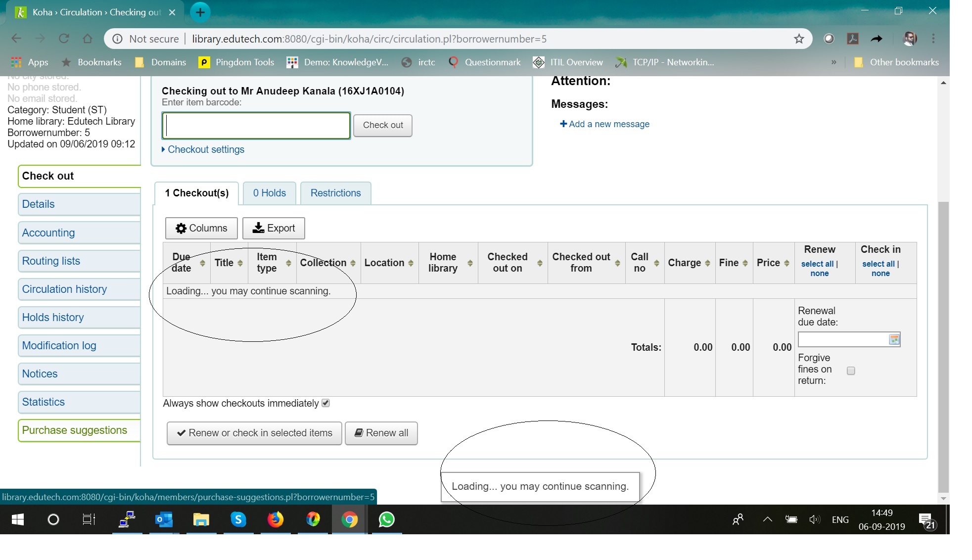
Task: Open the Chrome three-dot menu
Action: (933, 39)
